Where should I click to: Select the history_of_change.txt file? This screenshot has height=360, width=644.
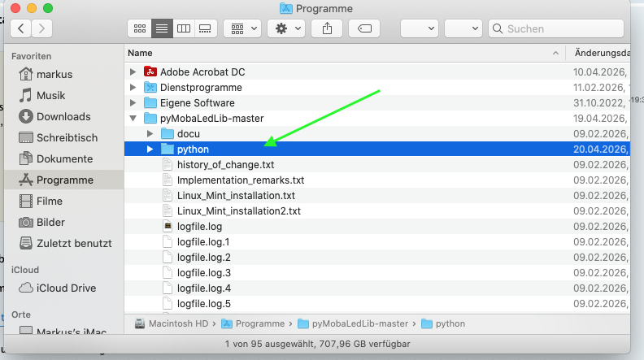click(225, 165)
